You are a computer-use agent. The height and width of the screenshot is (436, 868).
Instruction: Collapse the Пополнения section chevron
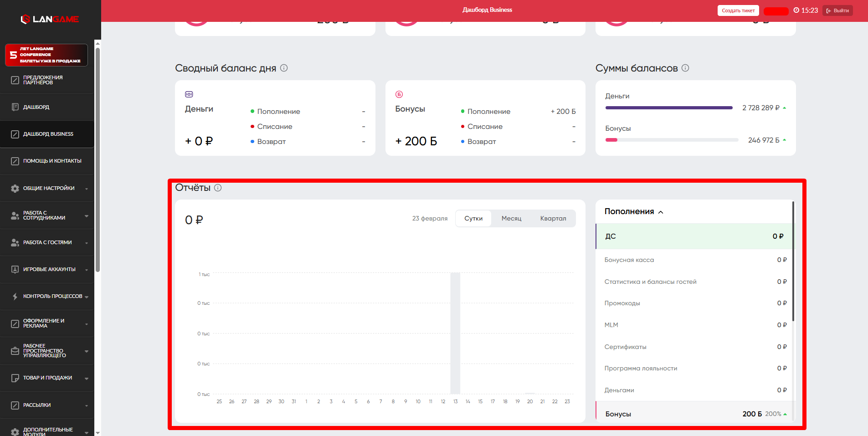coord(661,212)
